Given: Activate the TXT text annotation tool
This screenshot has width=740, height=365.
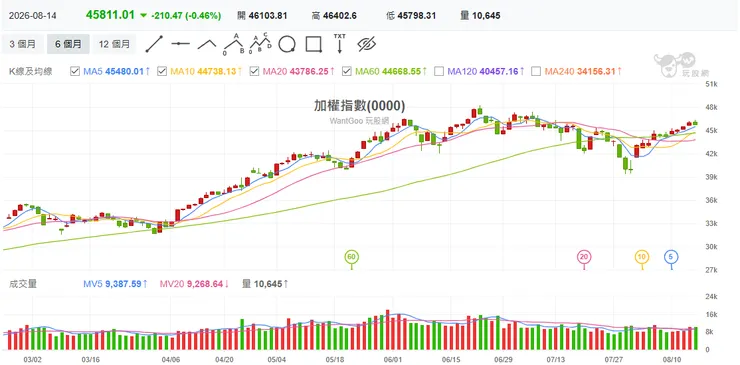Looking at the screenshot, I should pyautogui.click(x=339, y=43).
